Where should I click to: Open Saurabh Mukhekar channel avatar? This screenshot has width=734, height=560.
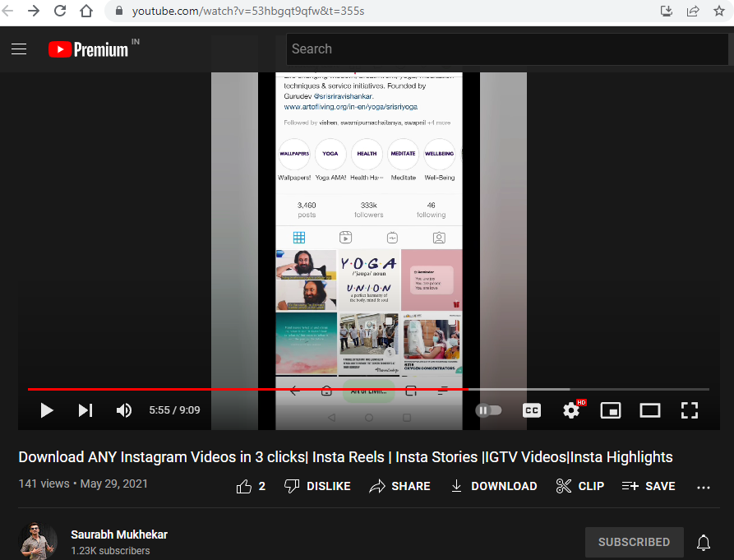tap(38, 541)
